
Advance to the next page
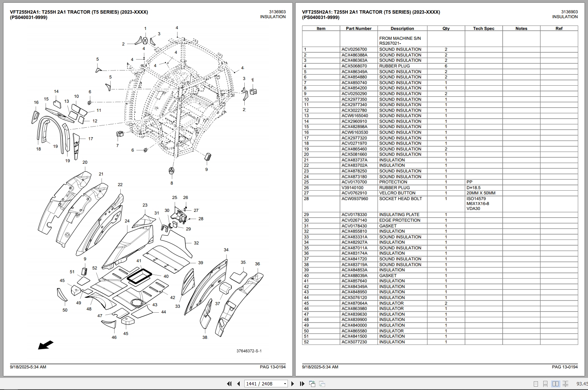[292, 384]
